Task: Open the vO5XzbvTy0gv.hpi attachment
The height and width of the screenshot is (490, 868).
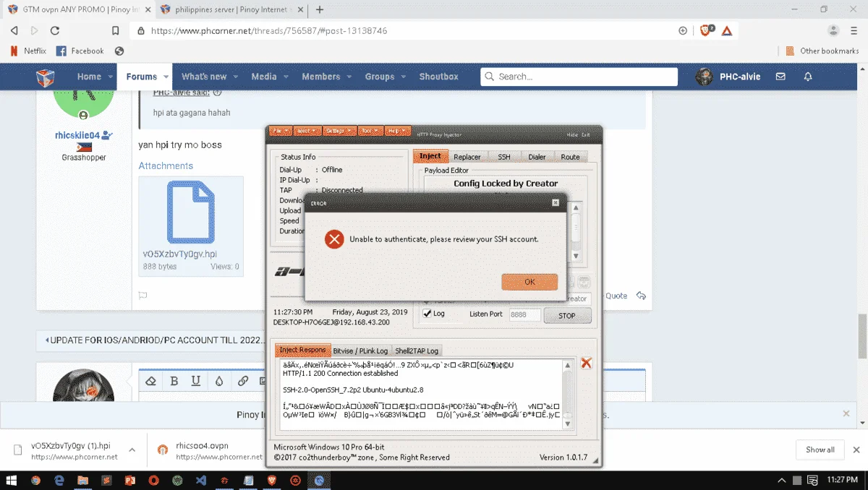Action: (x=191, y=226)
